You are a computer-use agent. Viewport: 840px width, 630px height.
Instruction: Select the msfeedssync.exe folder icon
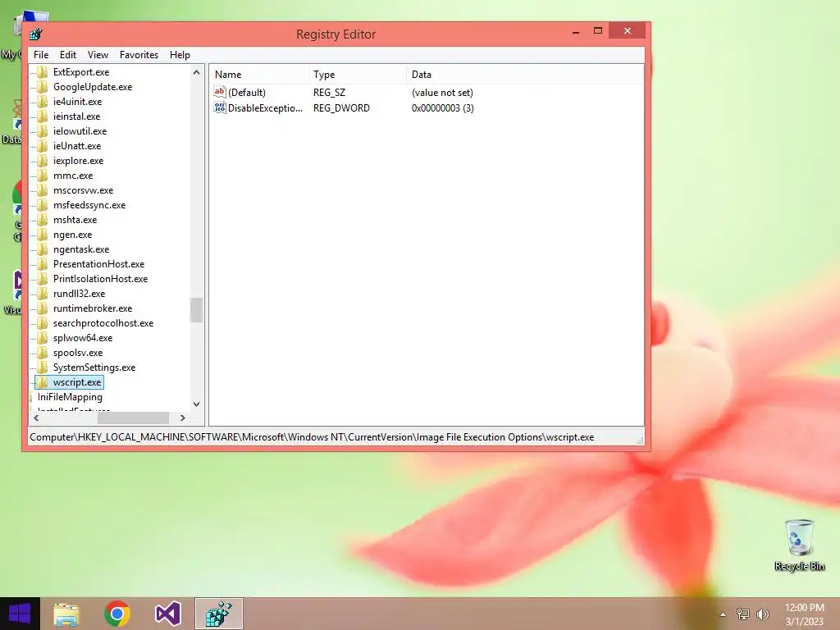point(43,204)
